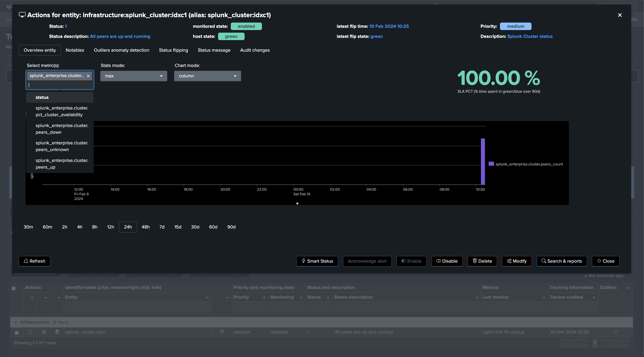
Task: Click the enabled monitored state badge
Action: pos(246,26)
